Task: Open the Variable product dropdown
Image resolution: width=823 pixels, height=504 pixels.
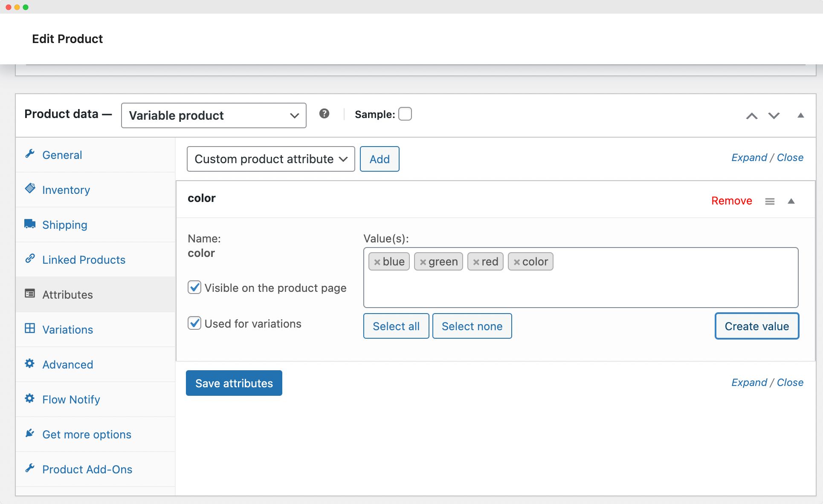Action: point(213,115)
